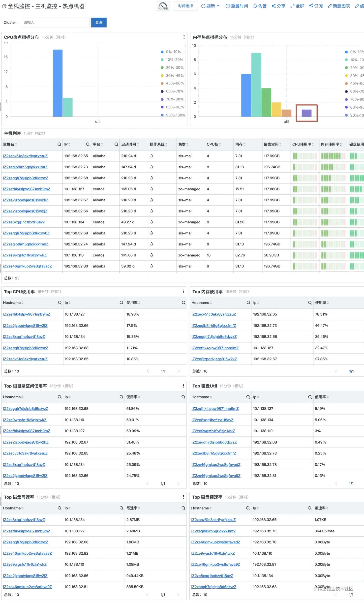Screen dimensions: 364x602
Task: Sort host list by 操作系统
Action: point(166,144)
